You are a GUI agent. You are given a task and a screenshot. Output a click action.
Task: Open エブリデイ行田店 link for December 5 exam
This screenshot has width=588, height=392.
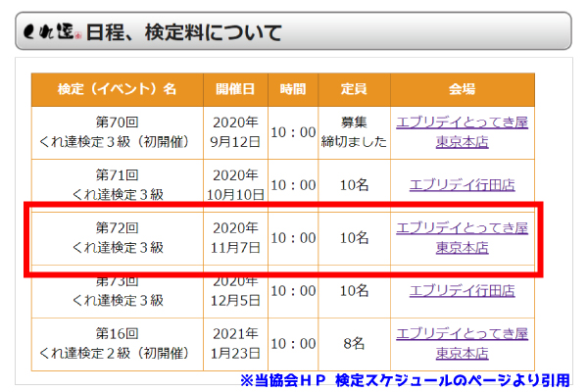(x=462, y=290)
